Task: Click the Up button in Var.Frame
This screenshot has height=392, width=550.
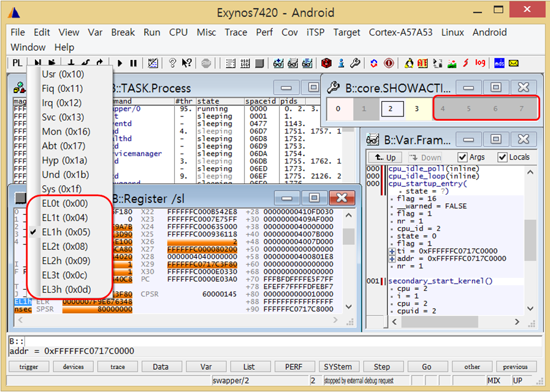Action: (385, 157)
